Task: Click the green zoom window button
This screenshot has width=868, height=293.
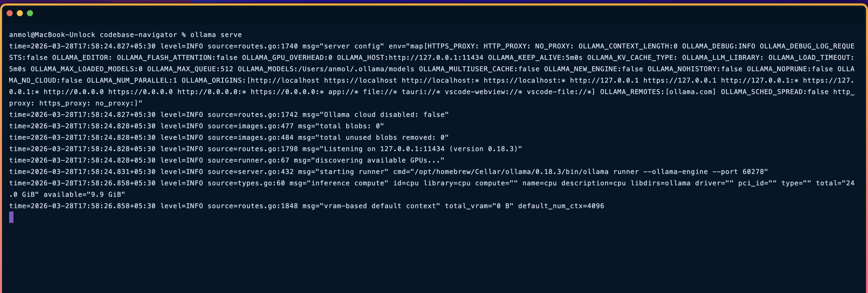Action: point(30,13)
